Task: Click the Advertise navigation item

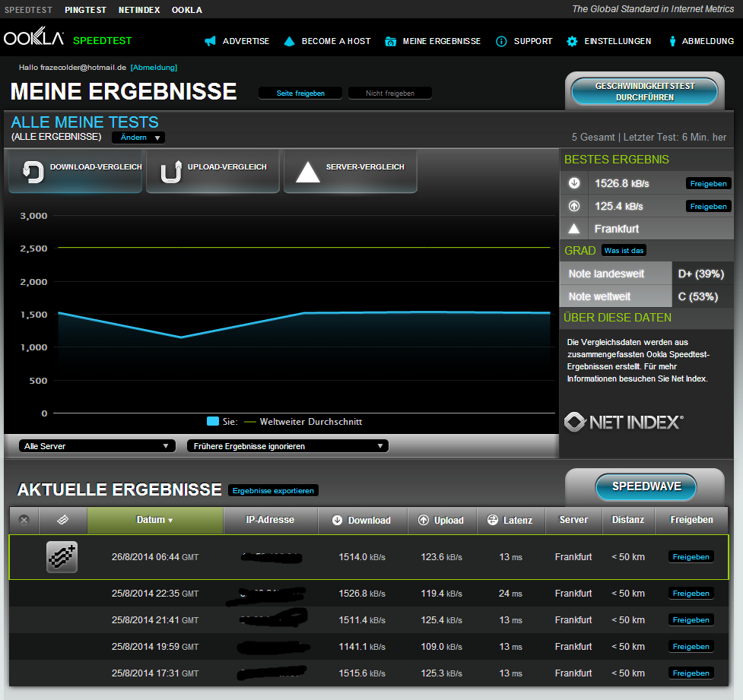Action: pyautogui.click(x=237, y=41)
